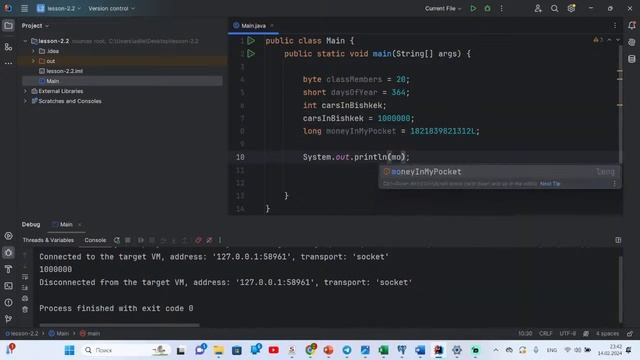
Task: Open the Project view selector dropdown
Action: tap(35, 26)
